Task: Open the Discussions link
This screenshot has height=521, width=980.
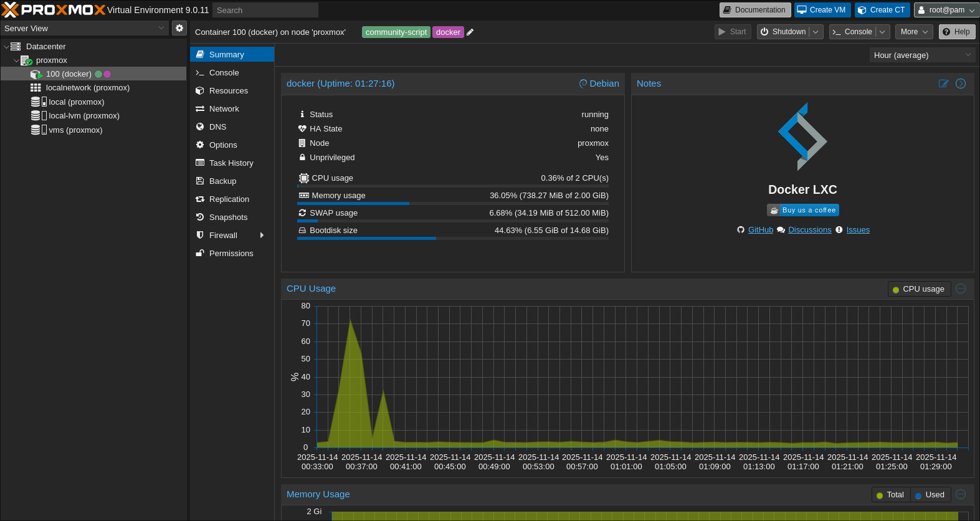Action: [x=810, y=230]
